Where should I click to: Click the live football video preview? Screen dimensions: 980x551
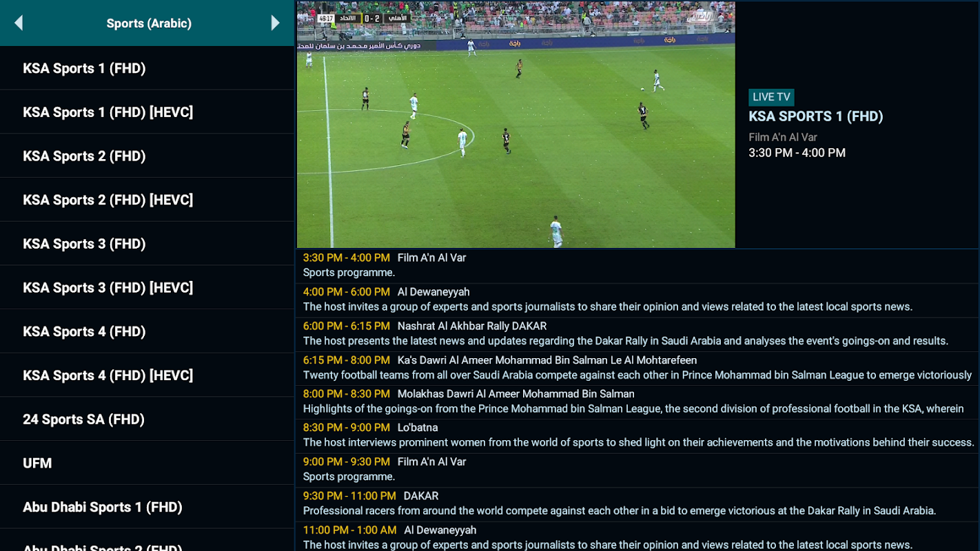point(516,125)
